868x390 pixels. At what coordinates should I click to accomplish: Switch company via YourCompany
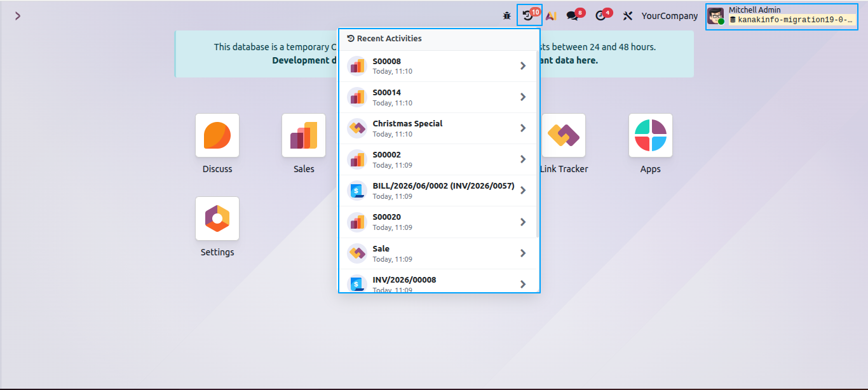670,16
